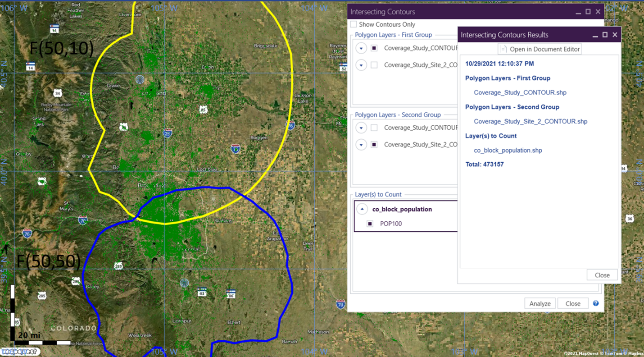This screenshot has width=644, height=357.
Task: Collapse the co_block_population layer
Action: [x=362, y=209]
